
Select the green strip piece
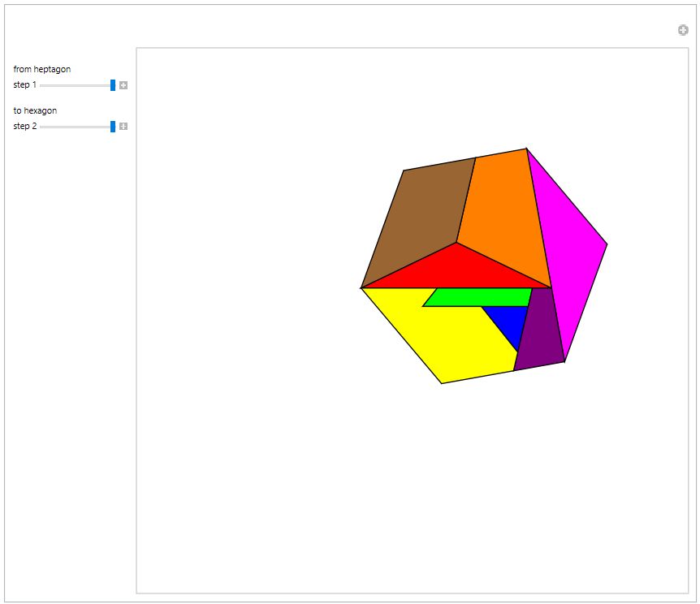479,297
